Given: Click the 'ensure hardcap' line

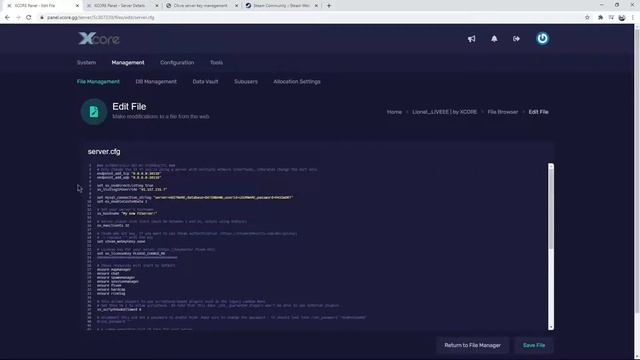Looking at the screenshot, I should click(x=111, y=289).
